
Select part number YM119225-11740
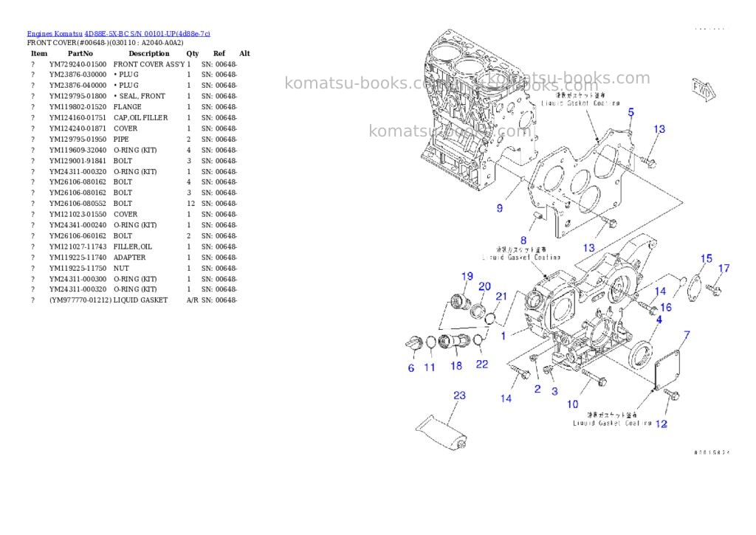(78, 258)
